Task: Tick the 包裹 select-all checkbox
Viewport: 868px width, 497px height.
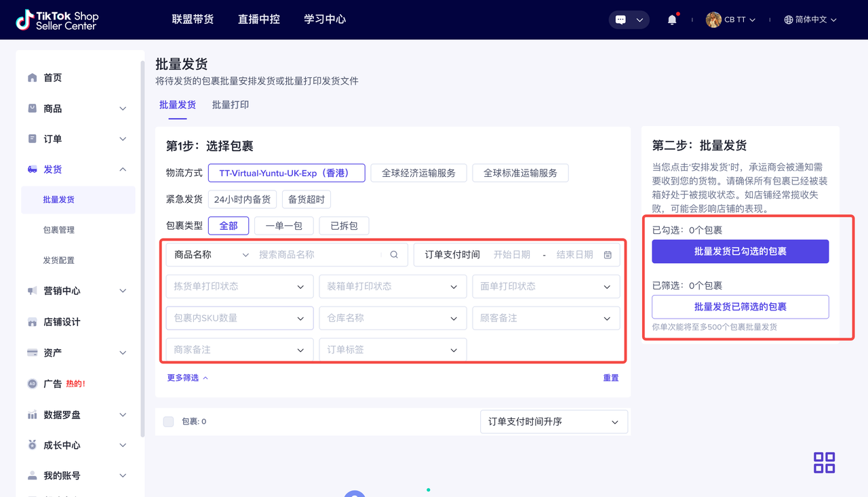Action: click(x=168, y=422)
